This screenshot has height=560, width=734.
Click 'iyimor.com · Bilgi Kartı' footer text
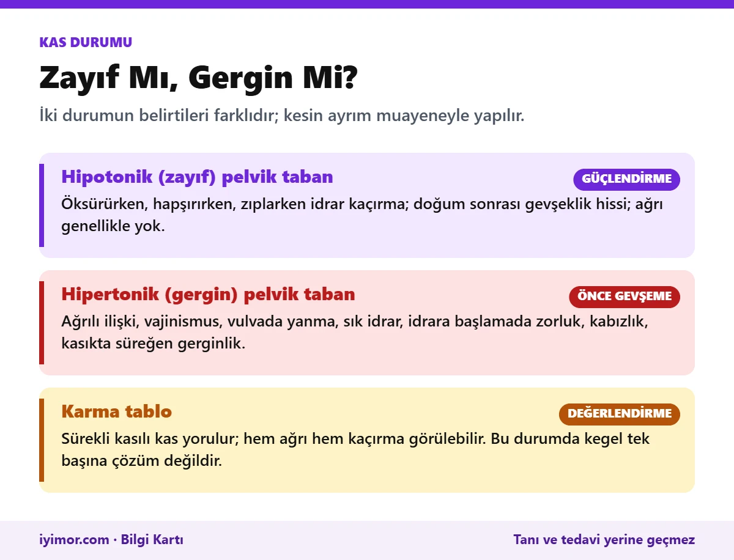click(111, 540)
